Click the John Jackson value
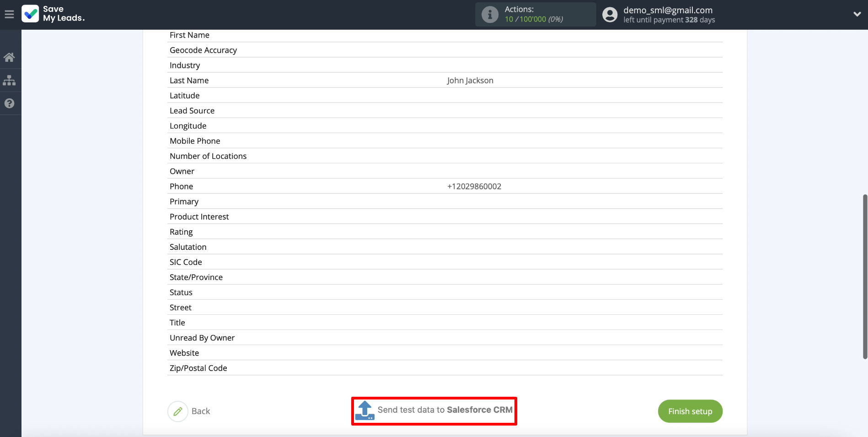 click(x=470, y=81)
